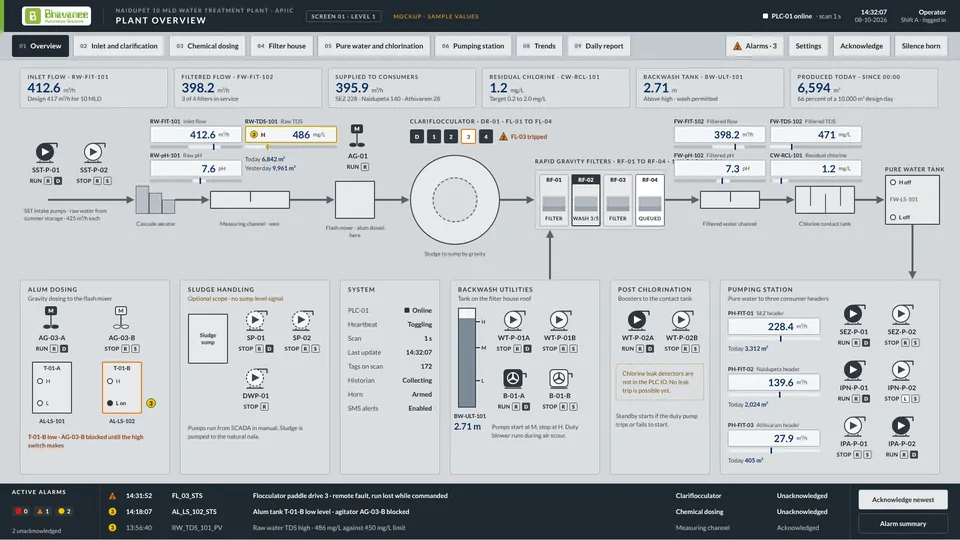This screenshot has width=960, height=540.
Task: Select IPA-P-01 pump icon
Action: coord(853,426)
